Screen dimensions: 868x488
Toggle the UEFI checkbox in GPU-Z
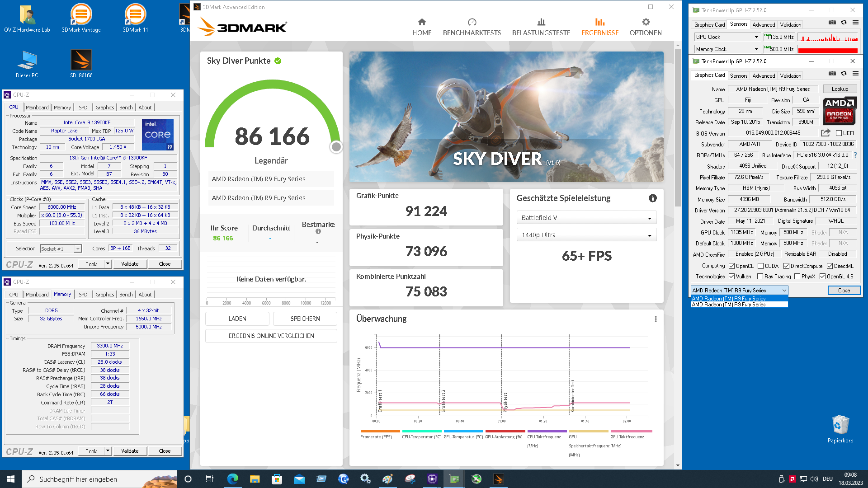point(839,133)
